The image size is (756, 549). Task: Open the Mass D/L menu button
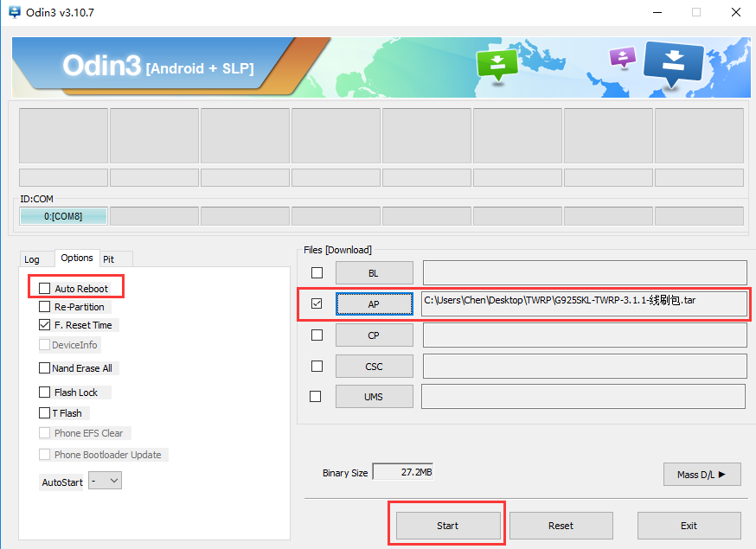[702, 475]
